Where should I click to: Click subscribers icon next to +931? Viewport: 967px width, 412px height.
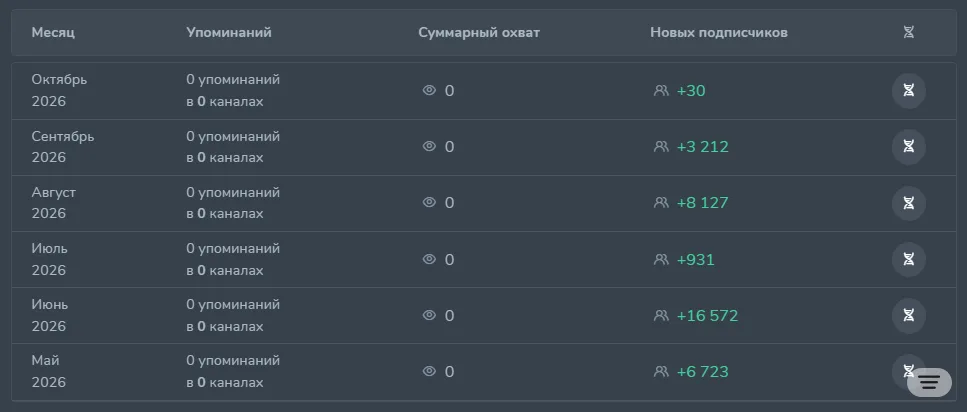pos(661,259)
